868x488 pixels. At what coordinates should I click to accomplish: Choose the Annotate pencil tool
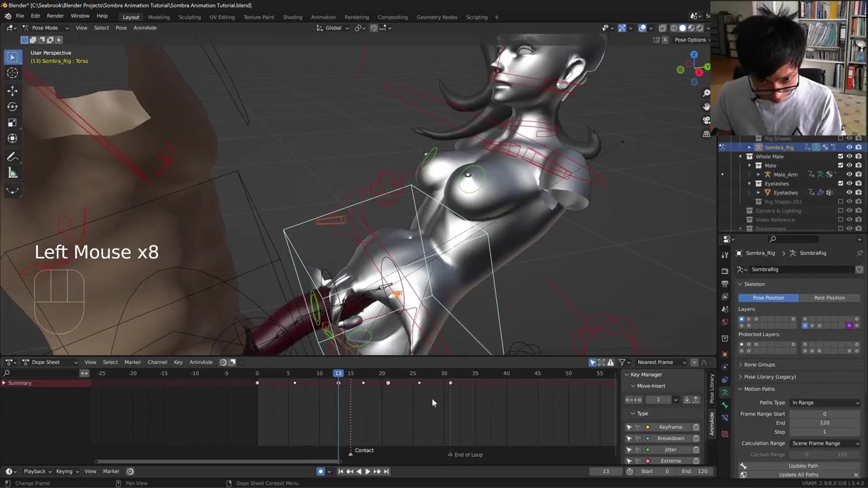12,157
